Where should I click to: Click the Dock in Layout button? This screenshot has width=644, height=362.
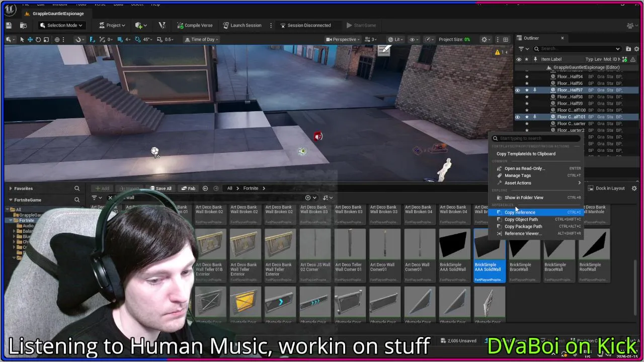[x=606, y=188]
